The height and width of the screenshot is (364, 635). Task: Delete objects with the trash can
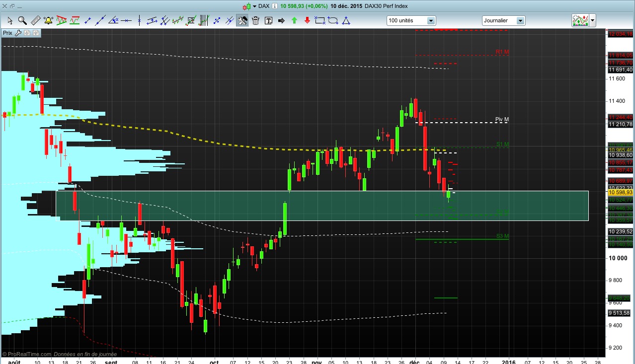[255, 20]
